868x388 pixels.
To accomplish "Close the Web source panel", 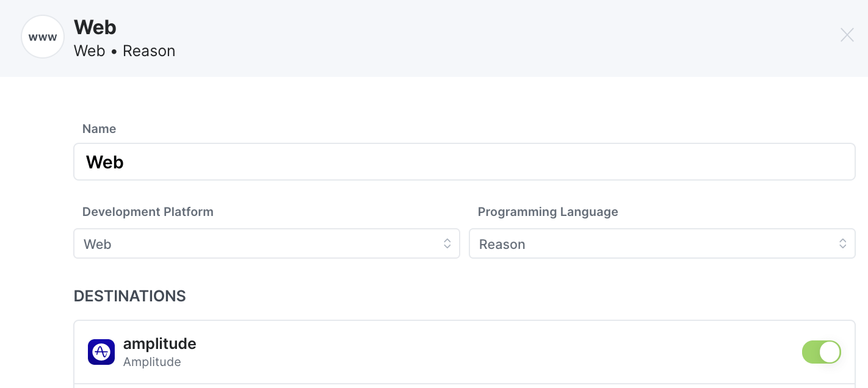I will [x=847, y=35].
